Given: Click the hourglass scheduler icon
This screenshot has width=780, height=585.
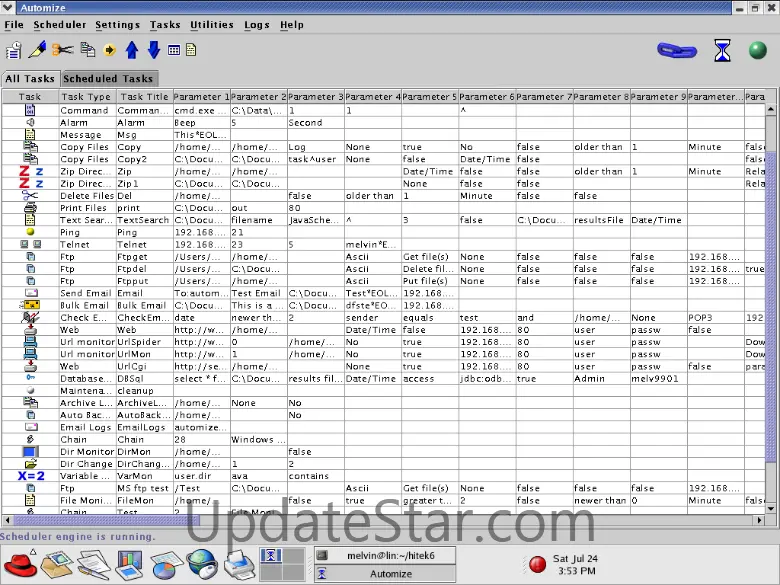Looking at the screenshot, I should 722,50.
